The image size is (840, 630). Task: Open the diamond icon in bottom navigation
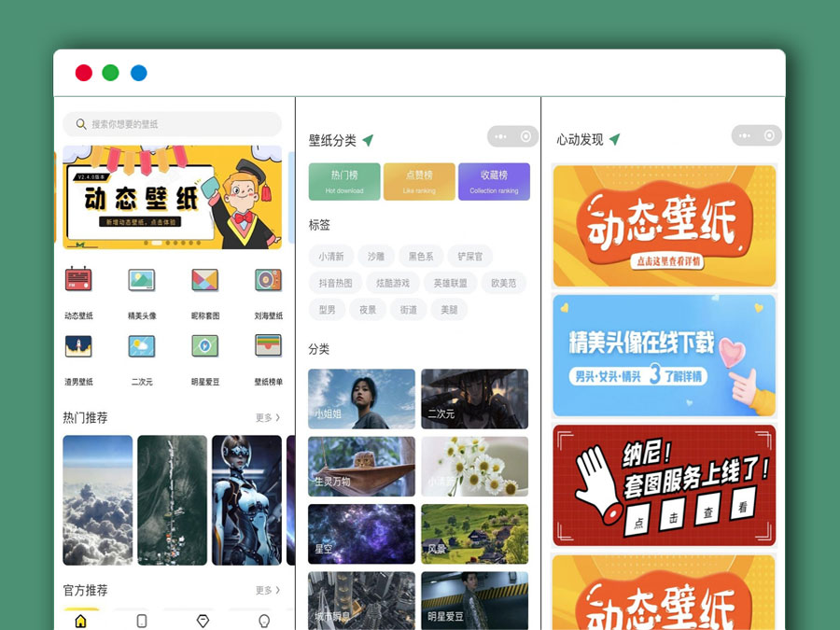(202, 619)
